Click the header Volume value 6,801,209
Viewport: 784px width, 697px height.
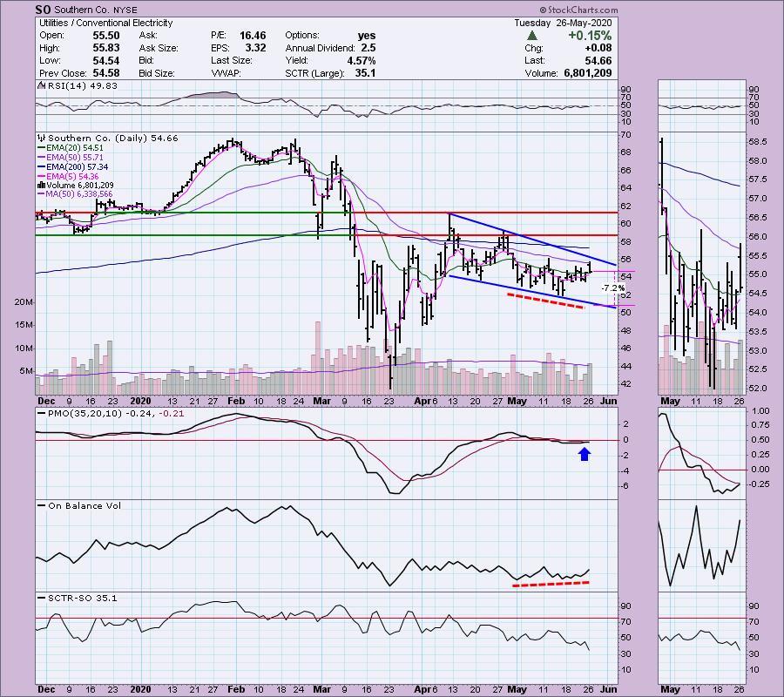tap(588, 73)
